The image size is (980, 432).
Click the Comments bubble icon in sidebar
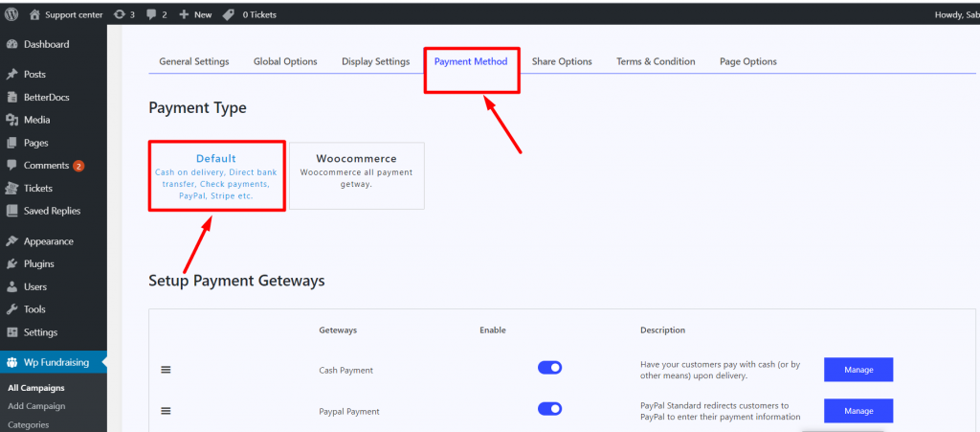11,166
